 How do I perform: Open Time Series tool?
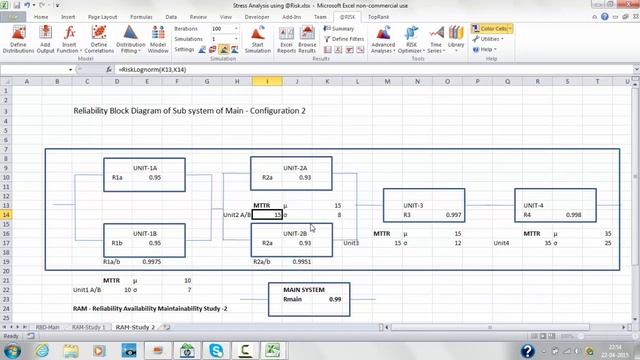click(x=436, y=39)
